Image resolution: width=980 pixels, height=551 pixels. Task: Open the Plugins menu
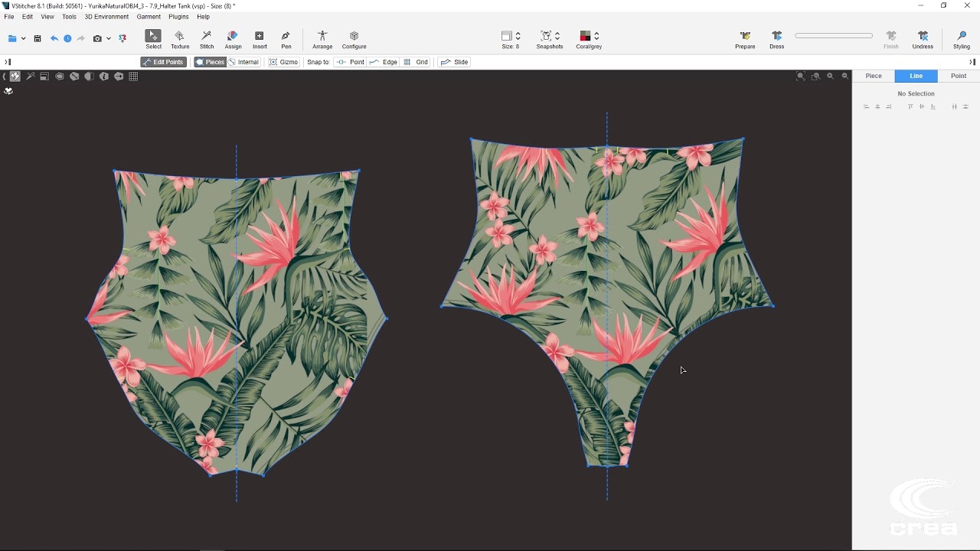(x=178, y=17)
